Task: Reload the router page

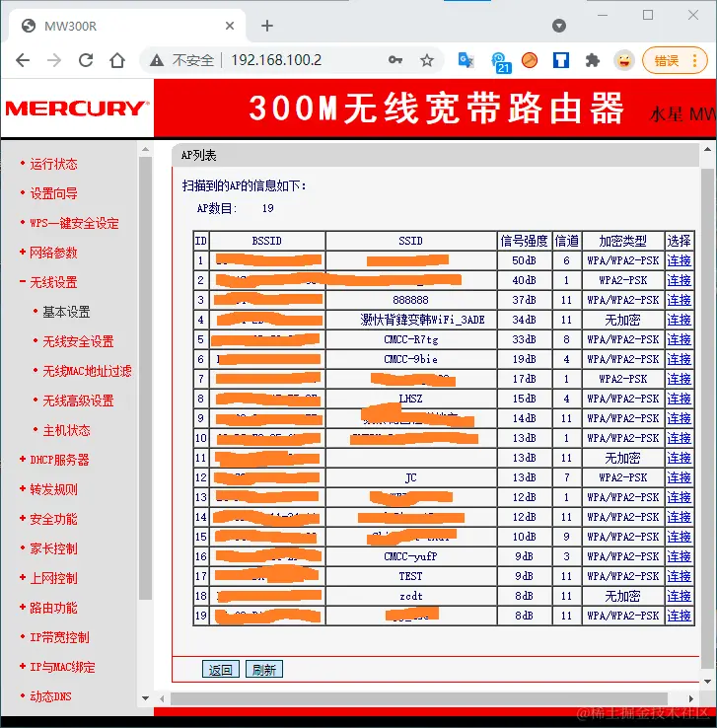Action: [86, 60]
